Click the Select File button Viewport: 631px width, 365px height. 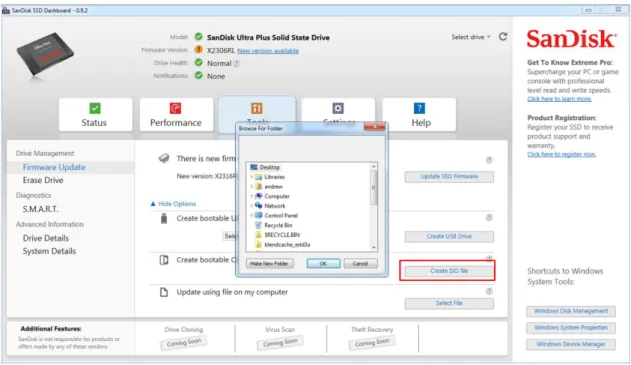pyautogui.click(x=449, y=303)
